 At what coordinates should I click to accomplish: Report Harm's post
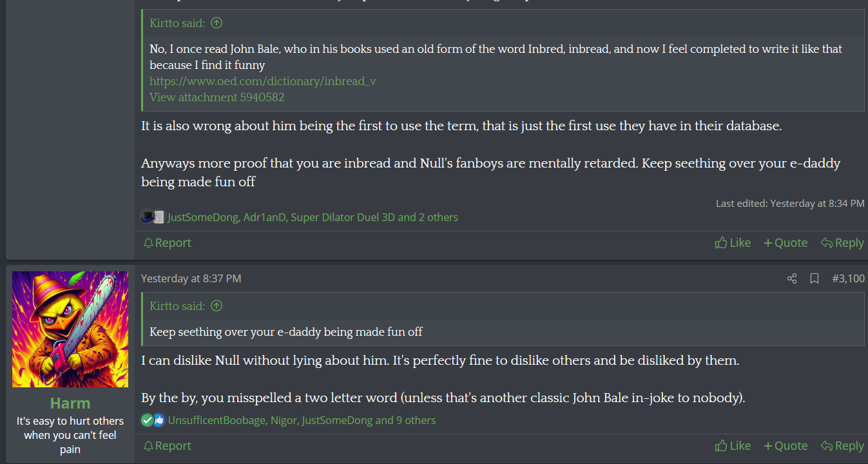click(x=167, y=445)
